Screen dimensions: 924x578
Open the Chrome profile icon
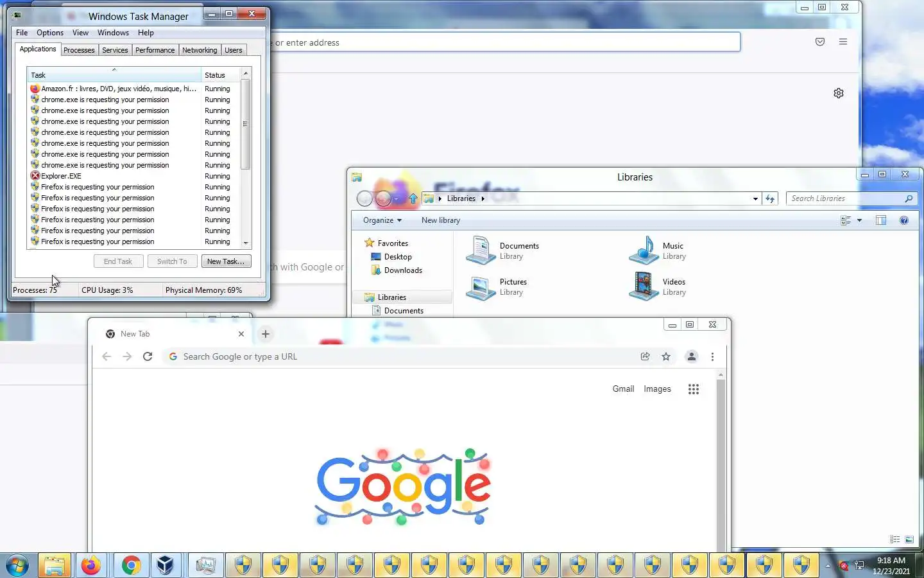692,356
